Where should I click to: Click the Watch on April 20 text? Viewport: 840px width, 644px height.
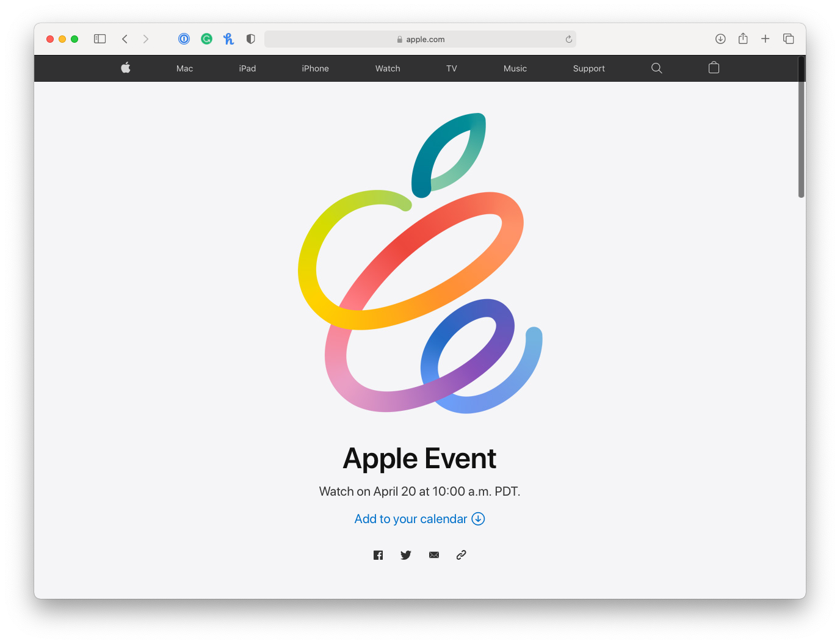click(x=420, y=491)
